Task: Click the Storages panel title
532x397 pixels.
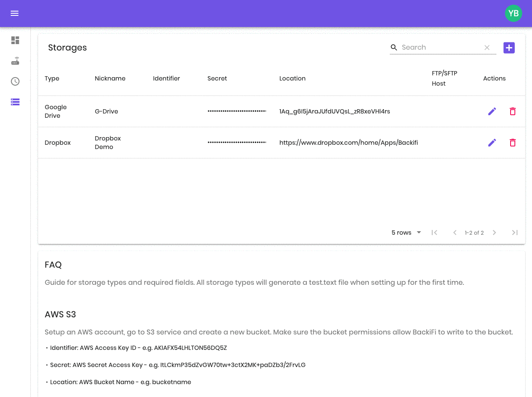Action: (67, 48)
